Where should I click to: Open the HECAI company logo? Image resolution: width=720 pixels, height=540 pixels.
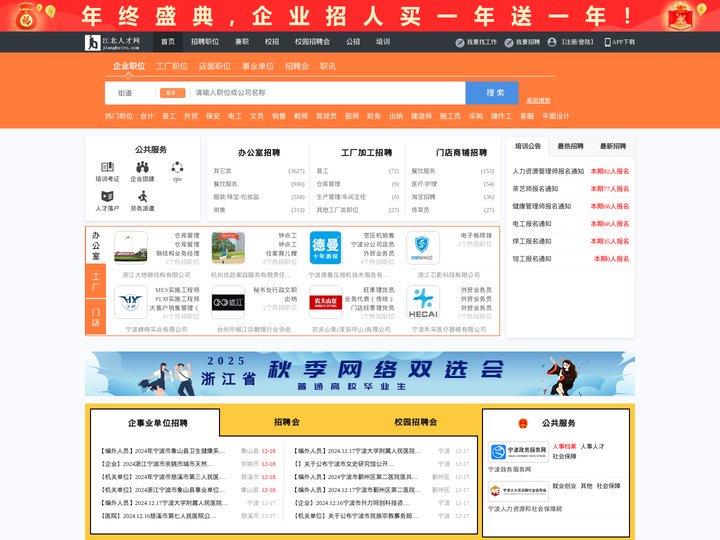pyautogui.click(x=423, y=302)
